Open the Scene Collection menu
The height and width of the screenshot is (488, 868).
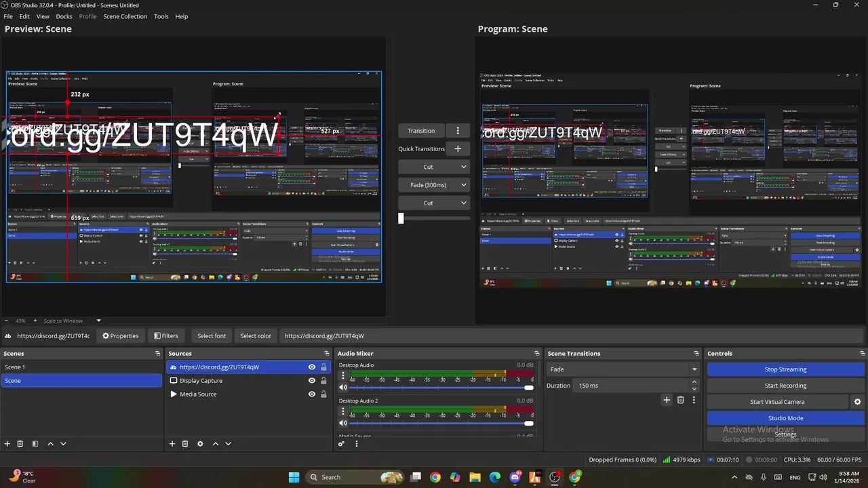pos(125,16)
